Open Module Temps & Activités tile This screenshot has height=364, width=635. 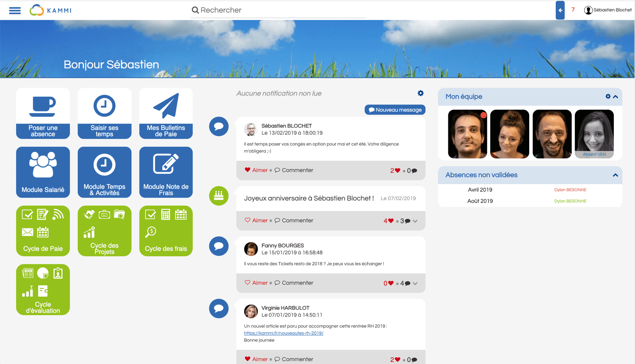coord(105,172)
